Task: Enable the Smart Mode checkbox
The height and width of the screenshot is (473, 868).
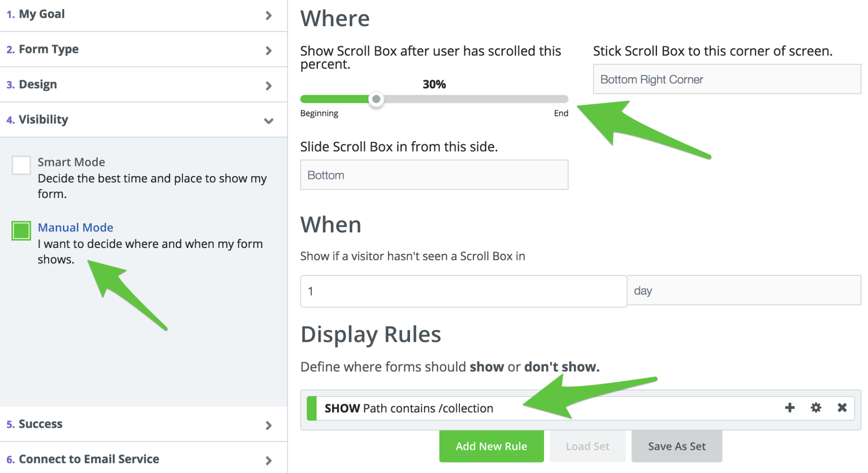Action: (x=21, y=165)
